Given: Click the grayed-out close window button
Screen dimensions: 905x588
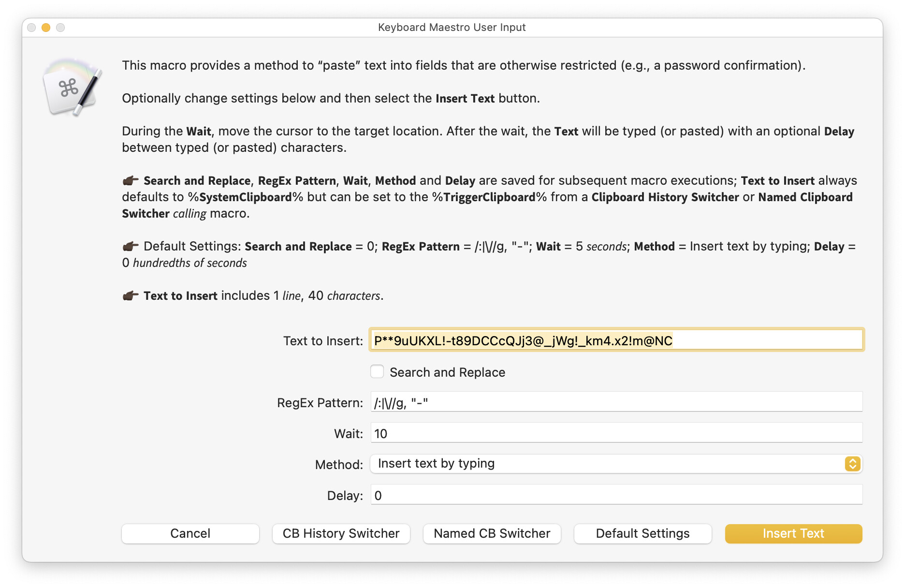Looking at the screenshot, I should click(31, 28).
